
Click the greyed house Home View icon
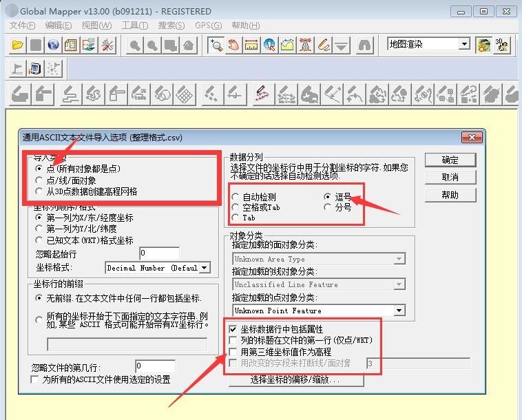[189, 45]
